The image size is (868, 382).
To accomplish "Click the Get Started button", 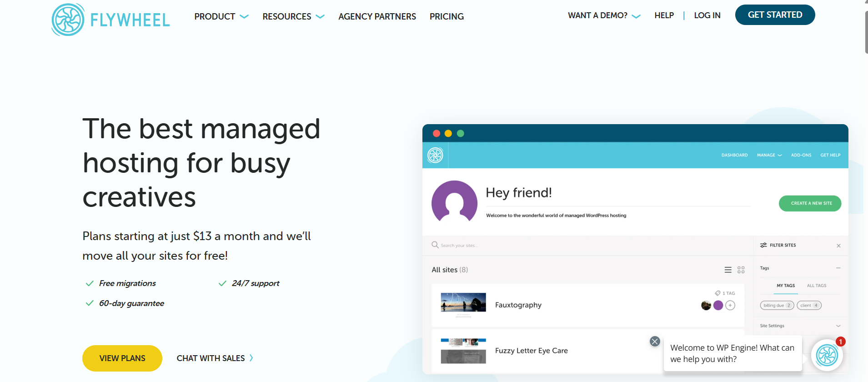I will pyautogui.click(x=775, y=15).
